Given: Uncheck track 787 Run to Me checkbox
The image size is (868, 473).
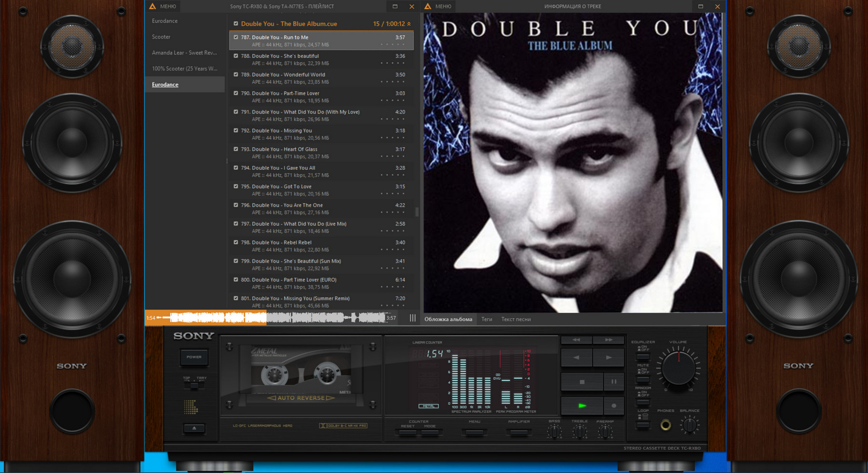Looking at the screenshot, I should (x=236, y=37).
